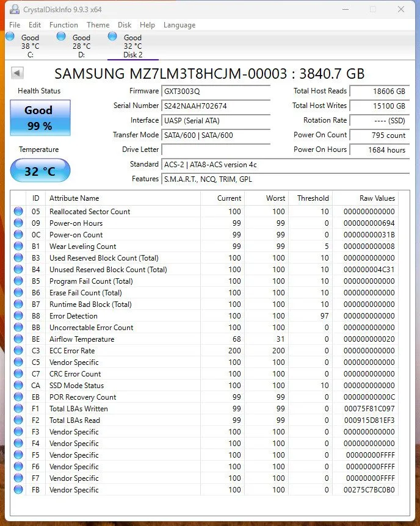This screenshot has height=526, width=420.
Task: Click the Power On Hours value 1684 hours
Action: [379, 150]
